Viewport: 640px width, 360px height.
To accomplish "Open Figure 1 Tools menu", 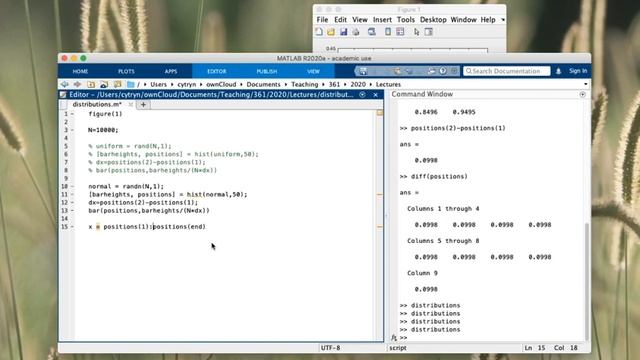I will [x=406, y=20].
